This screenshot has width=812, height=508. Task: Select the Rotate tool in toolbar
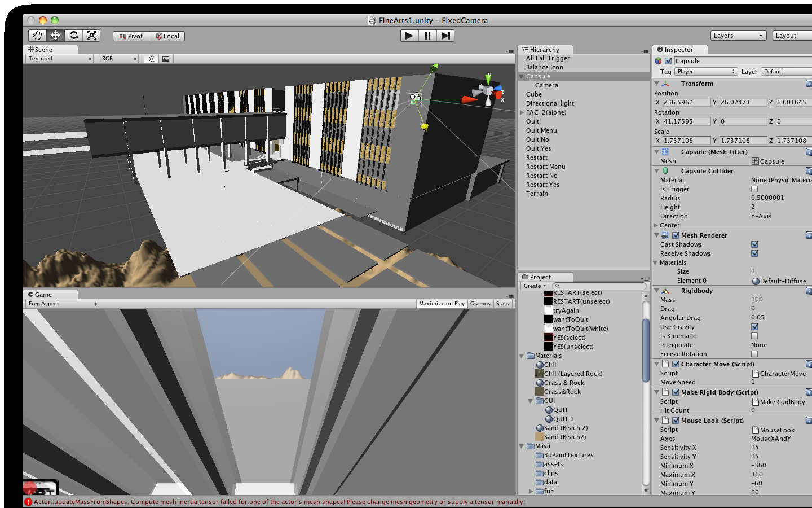pos(73,36)
